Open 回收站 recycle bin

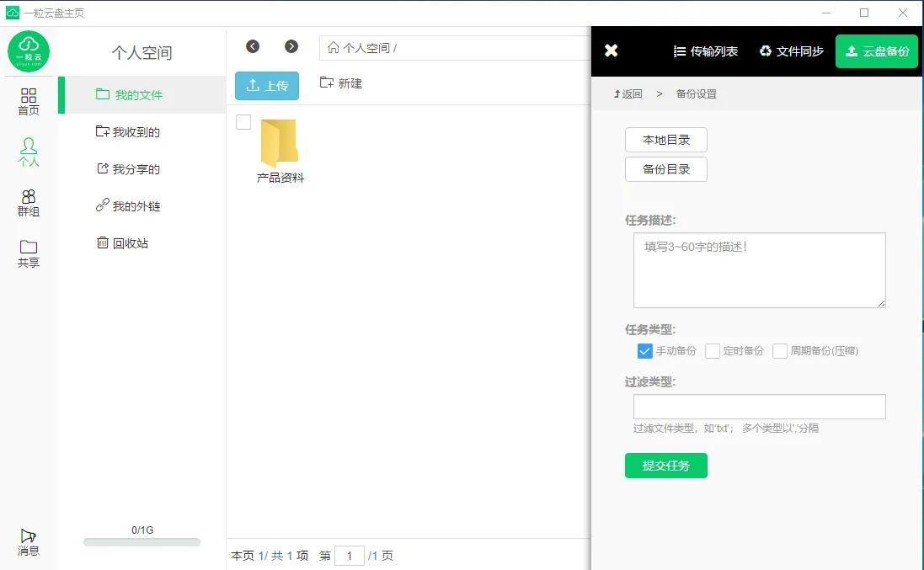coord(122,243)
